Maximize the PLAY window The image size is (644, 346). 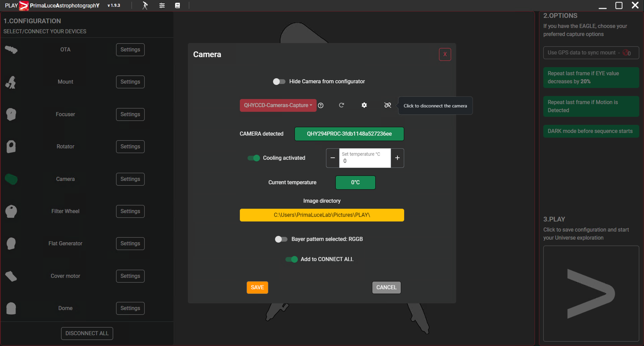click(x=619, y=5)
